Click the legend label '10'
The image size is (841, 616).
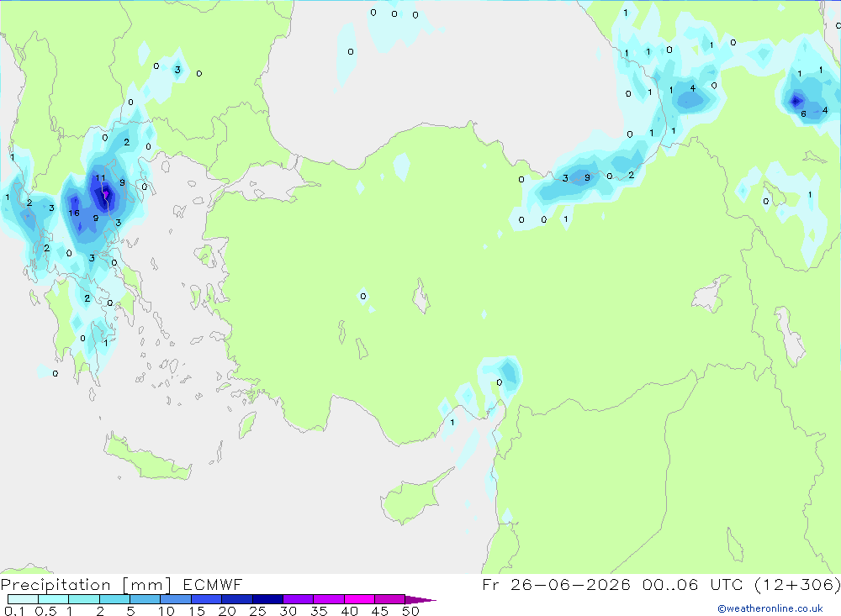tap(167, 611)
